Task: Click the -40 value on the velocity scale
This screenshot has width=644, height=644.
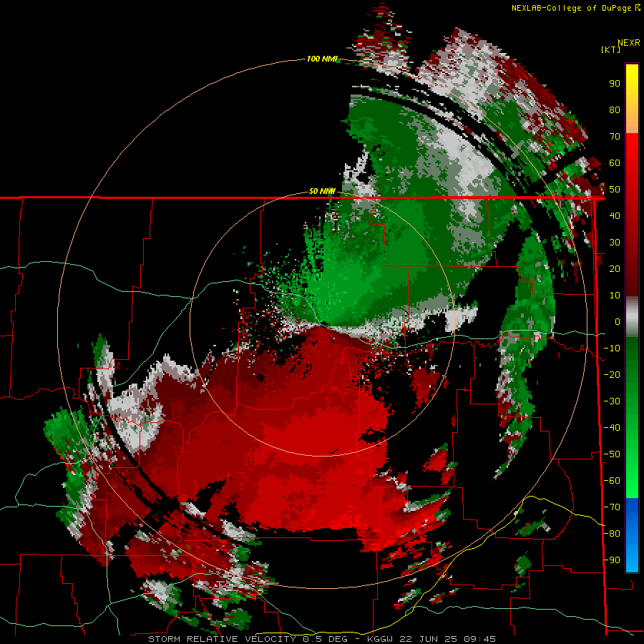Action: 612,428
